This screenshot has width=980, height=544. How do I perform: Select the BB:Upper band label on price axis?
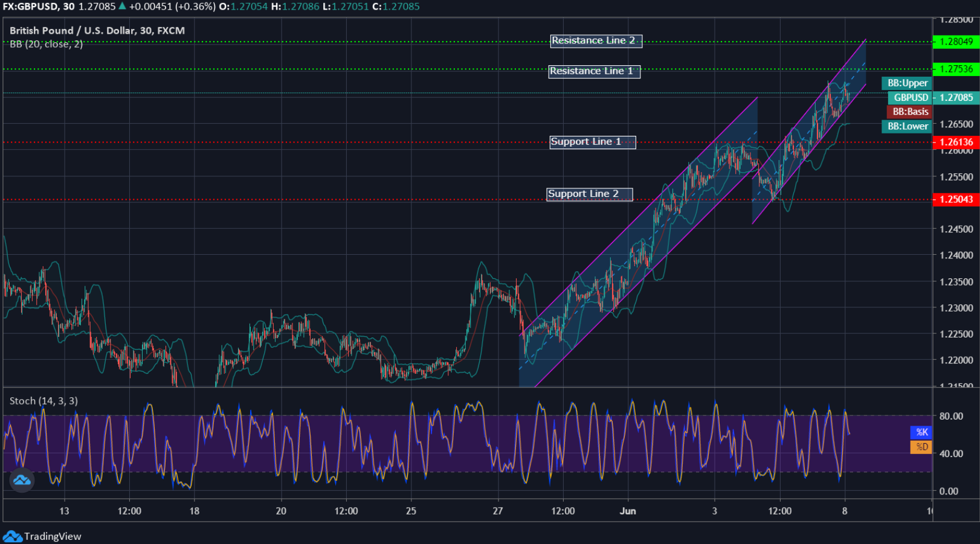point(906,83)
